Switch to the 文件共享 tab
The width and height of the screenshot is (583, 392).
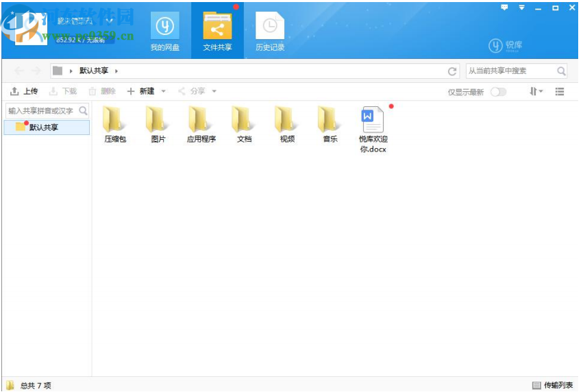coord(217,32)
